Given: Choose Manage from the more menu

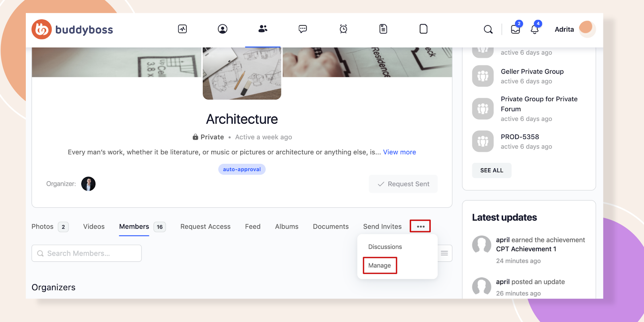Looking at the screenshot, I should point(380,266).
